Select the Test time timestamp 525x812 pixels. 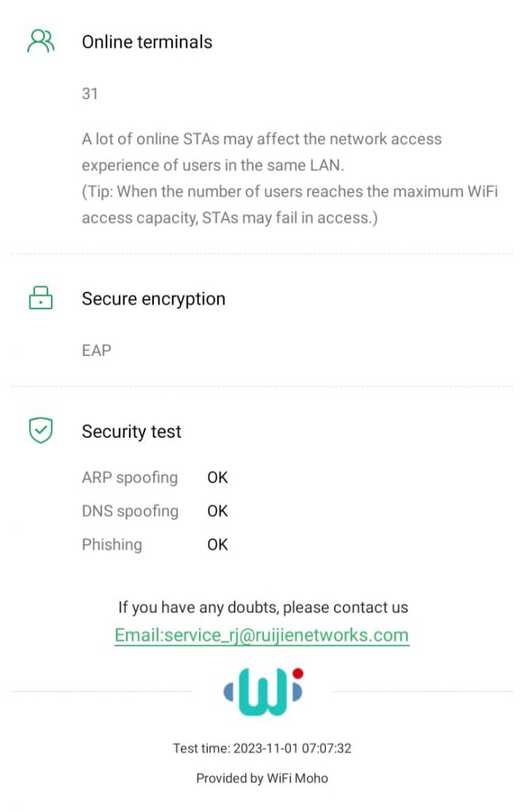262,748
